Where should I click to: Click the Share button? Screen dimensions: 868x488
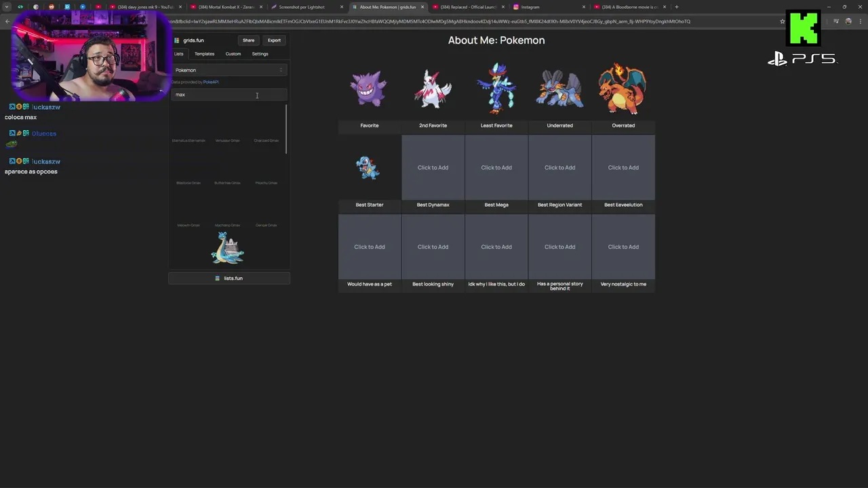(x=248, y=40)
